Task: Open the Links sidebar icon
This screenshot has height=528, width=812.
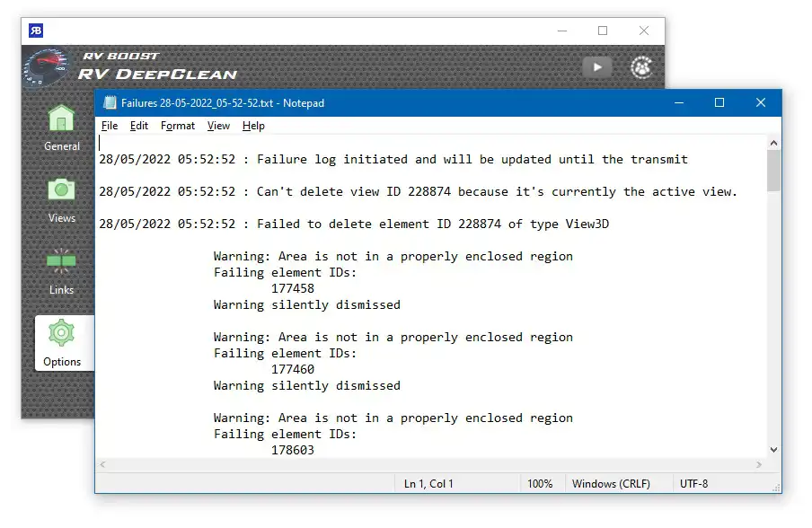Action: click(x=61, y=261)
